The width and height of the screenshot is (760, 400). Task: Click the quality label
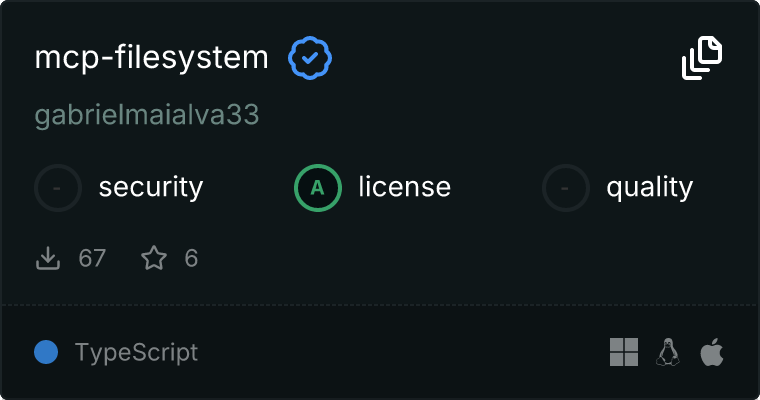click(650, 187)
